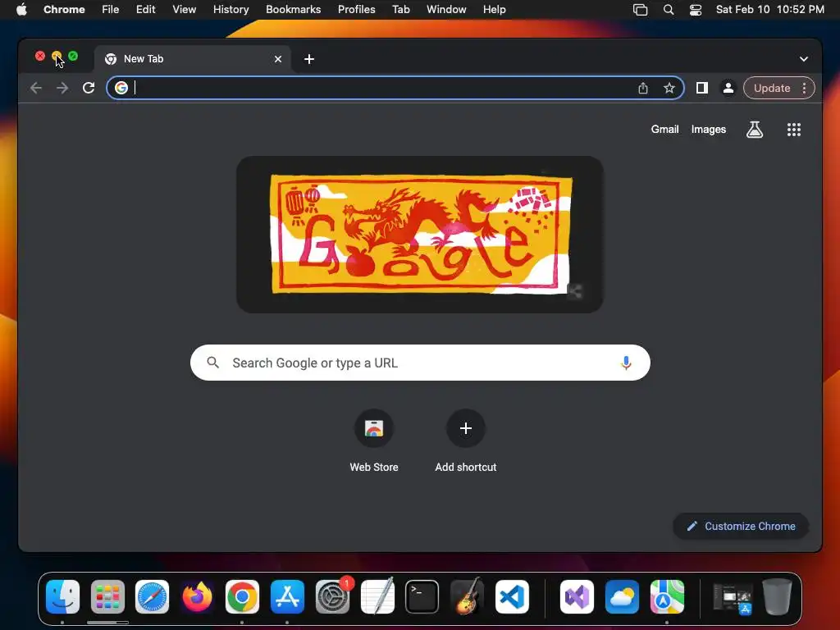Image resolution: width=840 pixels, height=630 pixels.
Task: Open a new tab with plus
Action: 309,59
